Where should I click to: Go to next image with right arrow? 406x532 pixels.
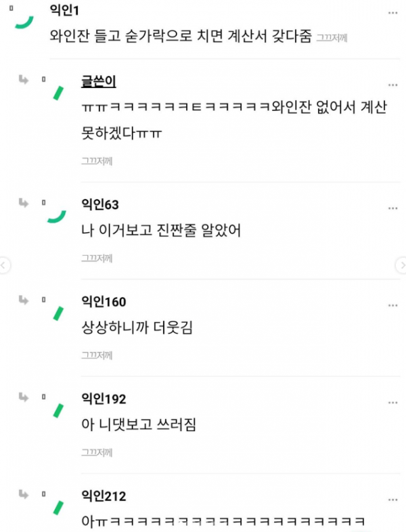(x=402, y=265)
